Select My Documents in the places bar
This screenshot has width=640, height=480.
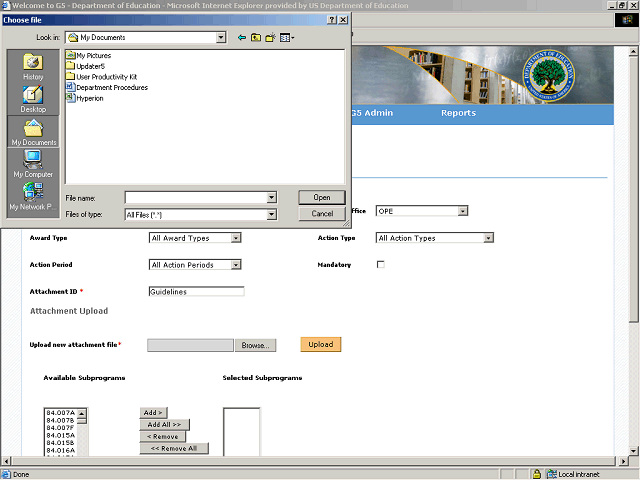[x=33, y=132]
